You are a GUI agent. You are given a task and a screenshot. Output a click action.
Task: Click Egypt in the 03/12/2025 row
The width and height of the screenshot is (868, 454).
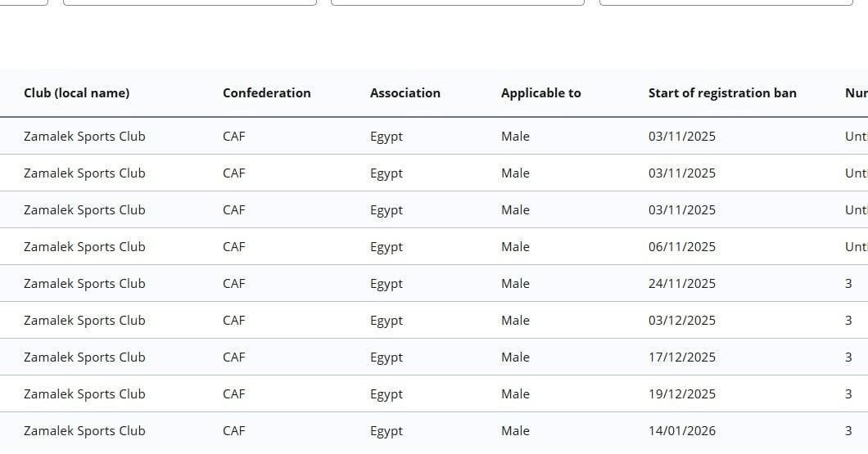tap(386, 321)
